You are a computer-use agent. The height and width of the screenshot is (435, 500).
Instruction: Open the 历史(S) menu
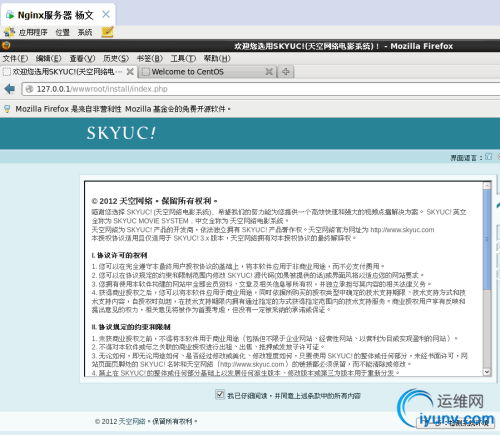pos(116,59)
